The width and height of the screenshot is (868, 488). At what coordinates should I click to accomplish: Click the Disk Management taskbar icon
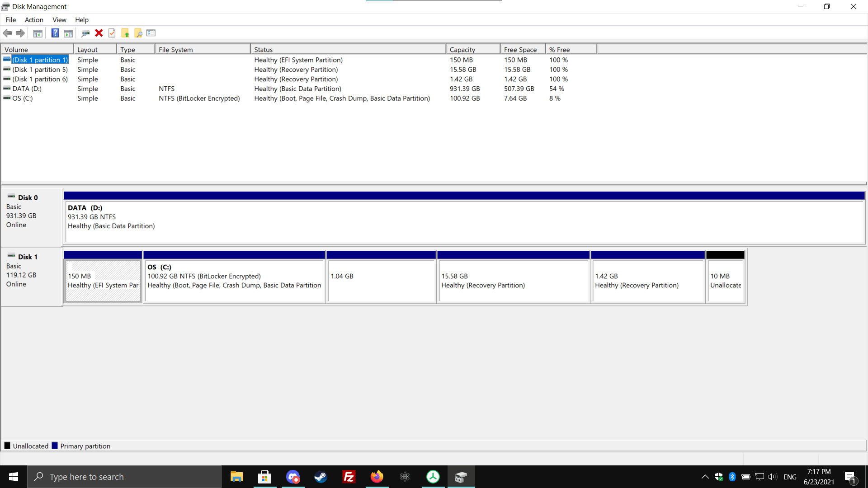461,477
